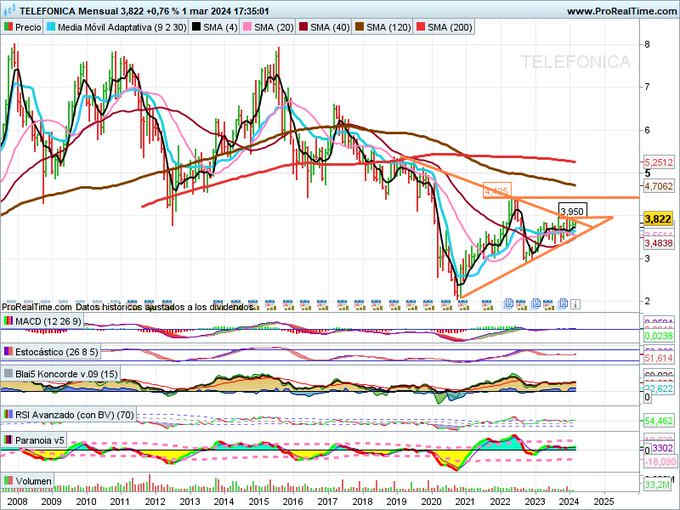Viewport: 680px width, 510px height.
Task: Click the 33,2M volume value label
Action: 658,484
